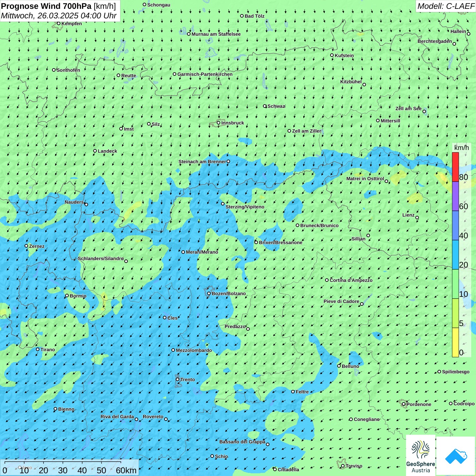Click the Schio label

pos(221,456)
